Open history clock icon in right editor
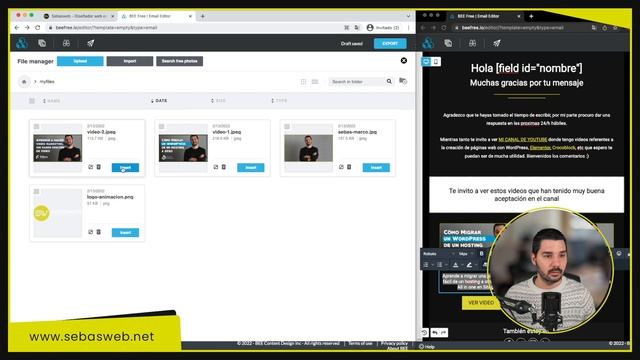Image resolution: width=640 pixels, height=360 pixels. pos(424,333)
